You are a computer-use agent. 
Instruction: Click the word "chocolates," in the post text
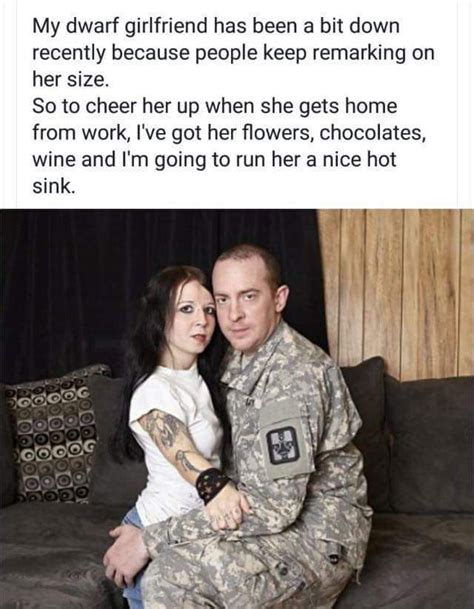(x=373, y=133)
